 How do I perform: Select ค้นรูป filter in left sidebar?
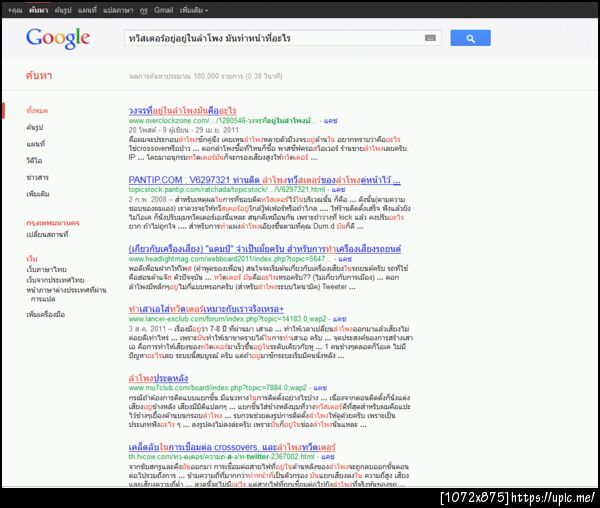pos(35,127)
